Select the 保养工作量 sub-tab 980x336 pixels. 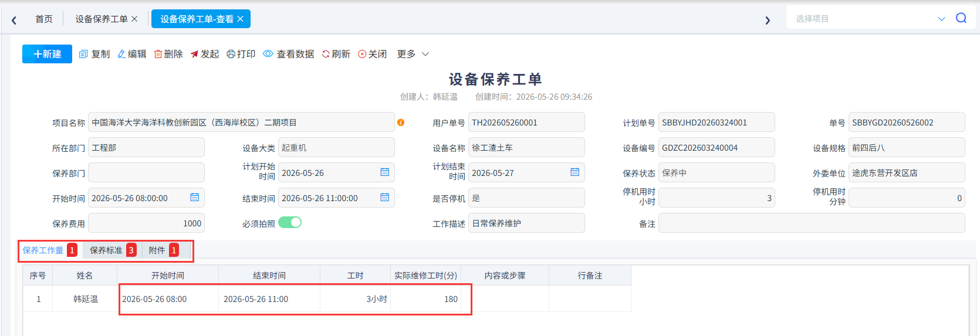50,250
